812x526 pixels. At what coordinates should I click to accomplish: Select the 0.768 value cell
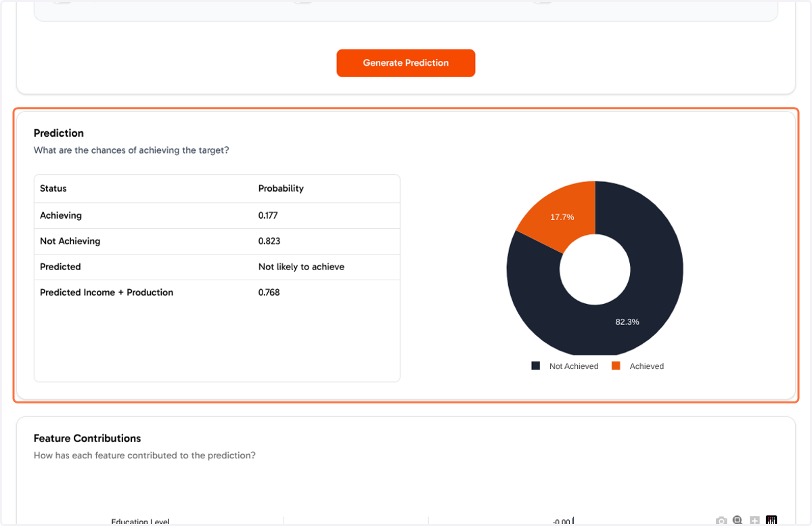tap(269, 292)
